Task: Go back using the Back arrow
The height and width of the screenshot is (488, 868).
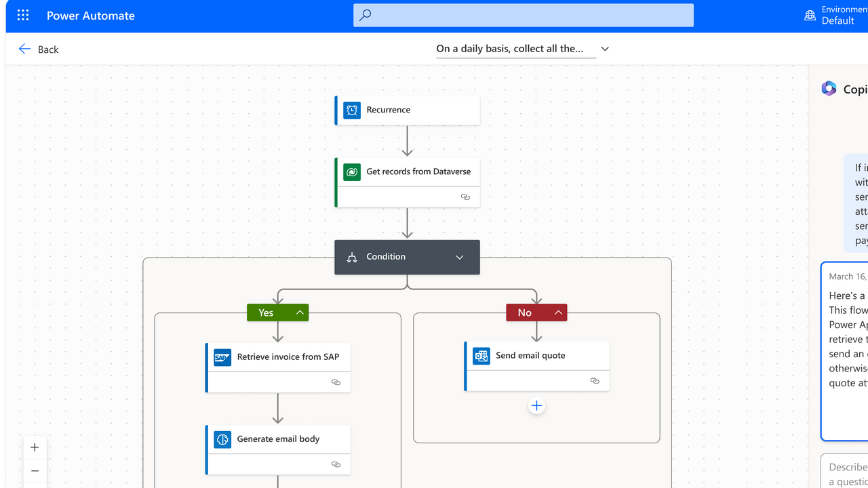Action: pyautogui.click(x=25, y=49)
